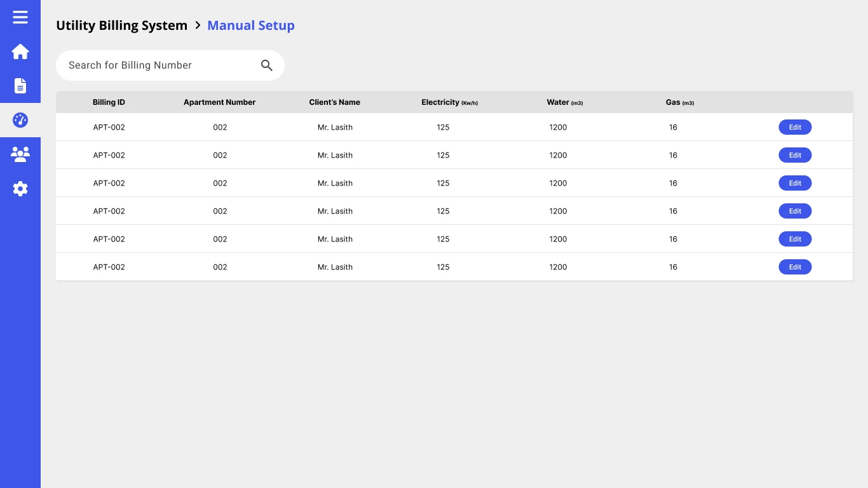
Task: Click Edit in the fourth table row
Action: click(795, 211)
